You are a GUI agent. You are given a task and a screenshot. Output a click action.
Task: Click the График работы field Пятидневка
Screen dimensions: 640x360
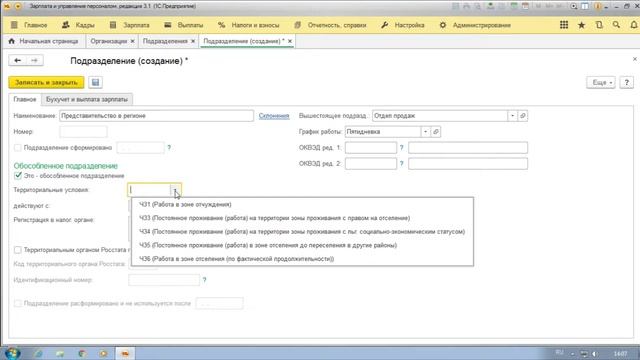point(383,132)
